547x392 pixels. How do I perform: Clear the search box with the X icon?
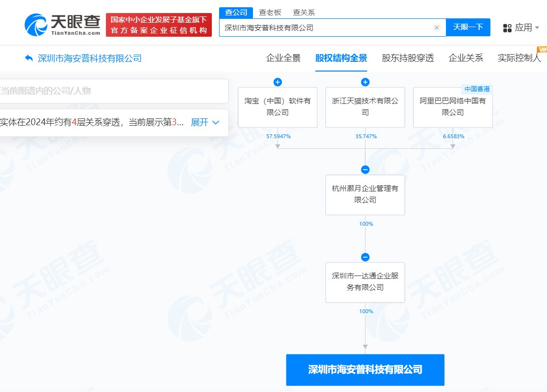point(436,28)
